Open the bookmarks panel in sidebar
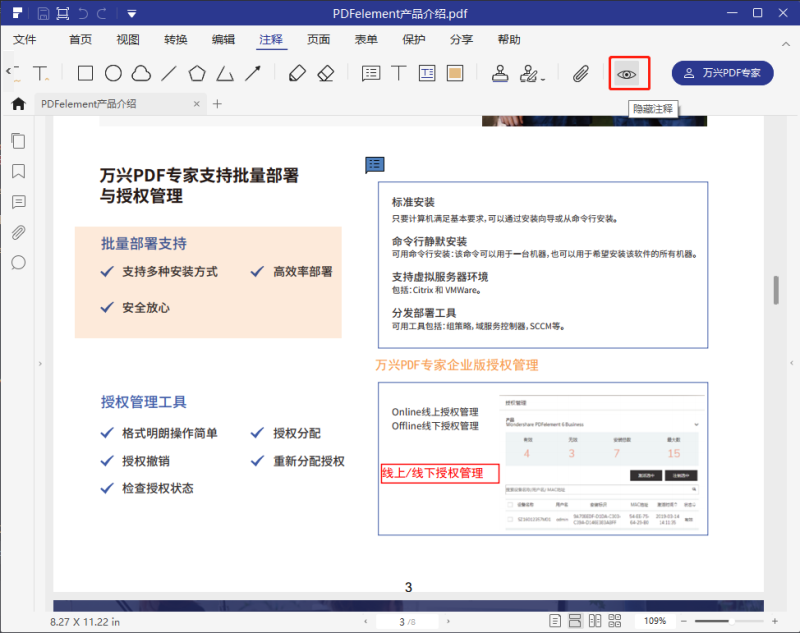 pyautogui.click(x=18, y=171)
